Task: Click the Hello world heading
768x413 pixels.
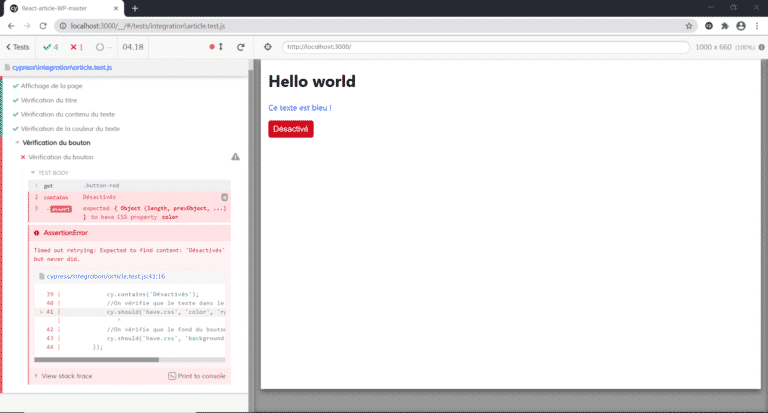Action: 312,81
